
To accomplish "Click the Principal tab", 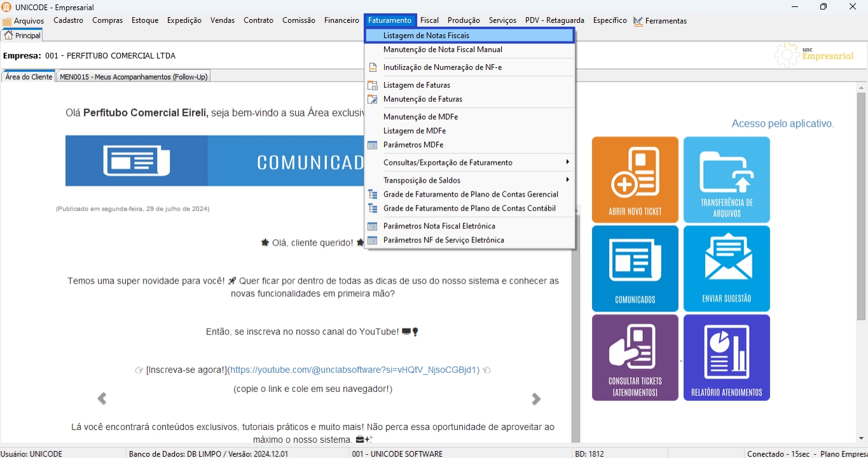I will [x=22, y=36].
